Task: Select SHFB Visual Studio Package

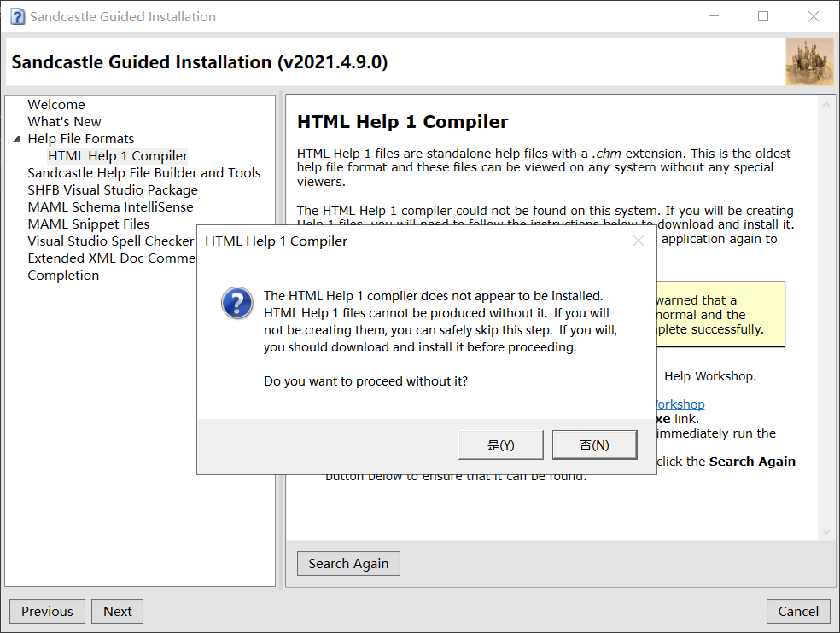Action: click(x=112, y=189)
